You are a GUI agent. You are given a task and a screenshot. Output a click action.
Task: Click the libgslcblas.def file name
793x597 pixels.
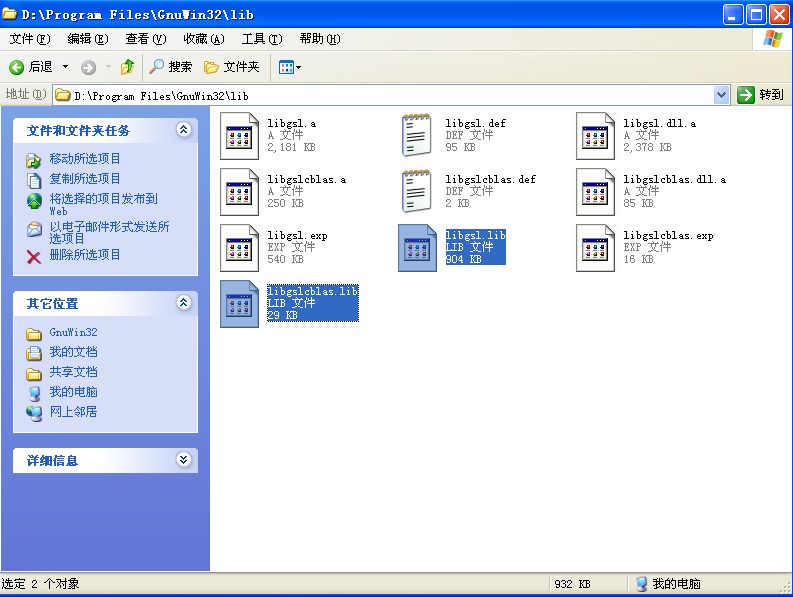pos(490,180)
